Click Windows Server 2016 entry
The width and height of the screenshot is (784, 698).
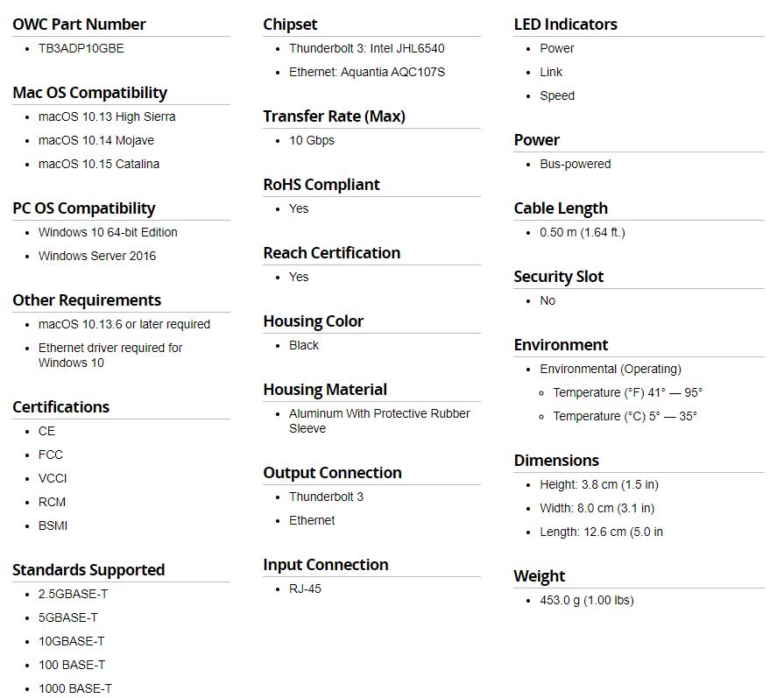97,256
